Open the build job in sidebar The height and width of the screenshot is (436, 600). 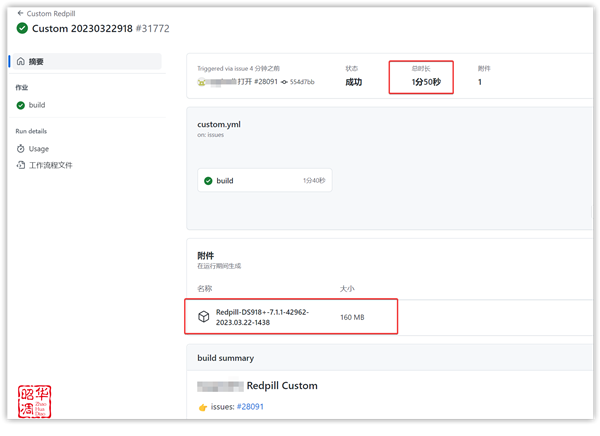(x=37, y=105)
